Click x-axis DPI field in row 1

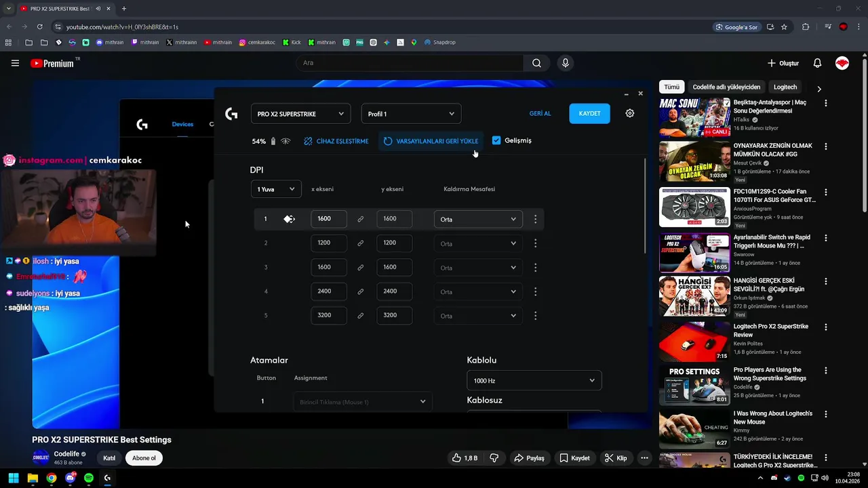(x=329, y=219)
